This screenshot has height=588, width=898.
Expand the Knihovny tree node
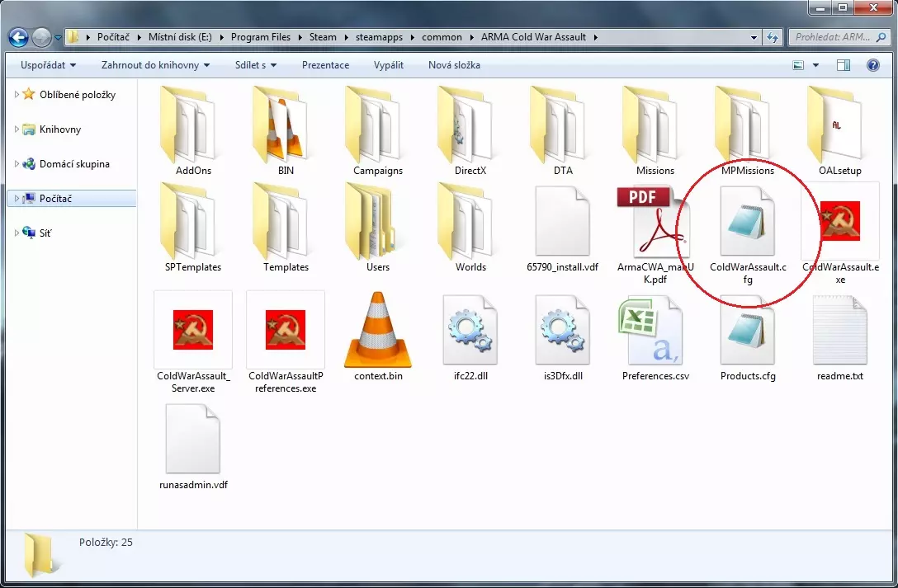click(17, 129)
